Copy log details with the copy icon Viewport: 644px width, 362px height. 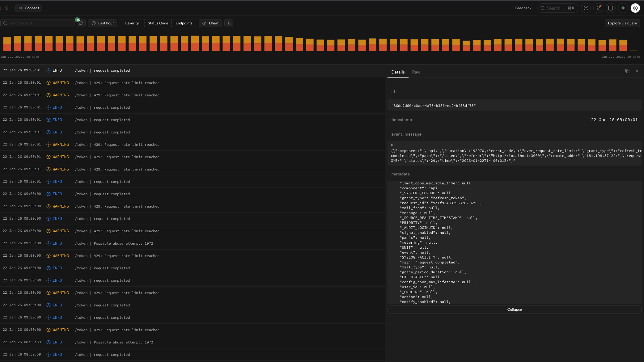pos(627,71)
